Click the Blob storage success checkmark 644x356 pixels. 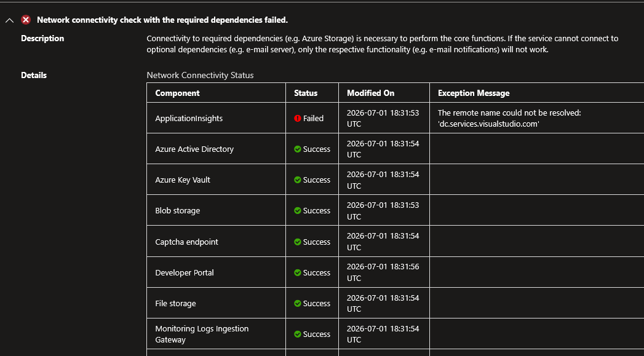coord(298,211)
